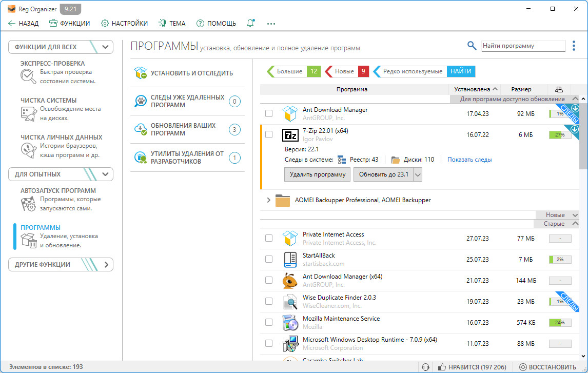Click the Wise Duplicate Finder icon
This screenshot has height=373, width=588.
pyautogui.click(x=290, y=301)
